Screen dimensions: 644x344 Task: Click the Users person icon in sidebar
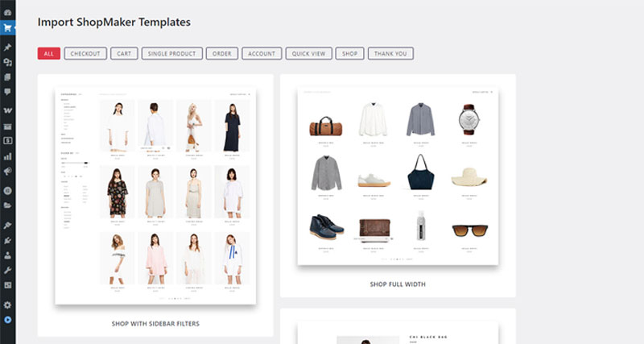point(7,255)
